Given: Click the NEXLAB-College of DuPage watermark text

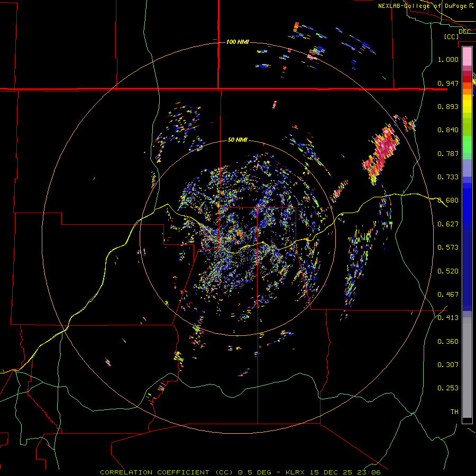Looking at the screenshot, I should tap(426, 6).
